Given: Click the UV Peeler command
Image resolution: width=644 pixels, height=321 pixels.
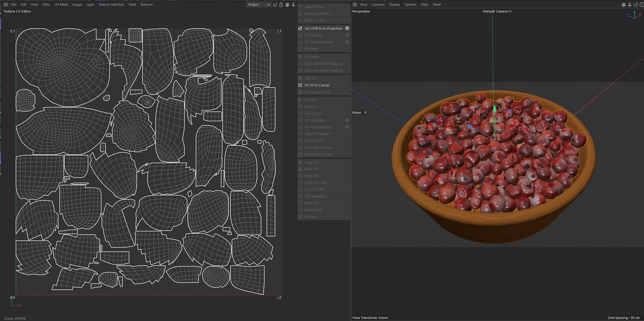Looking at the screenshot, I should (x=312, y=57).
